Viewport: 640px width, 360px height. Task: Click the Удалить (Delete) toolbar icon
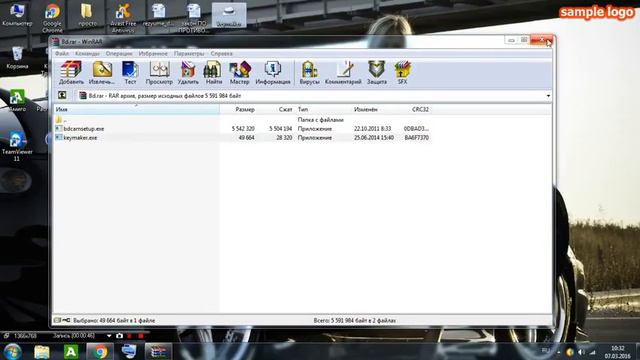(x=188, y=73)
